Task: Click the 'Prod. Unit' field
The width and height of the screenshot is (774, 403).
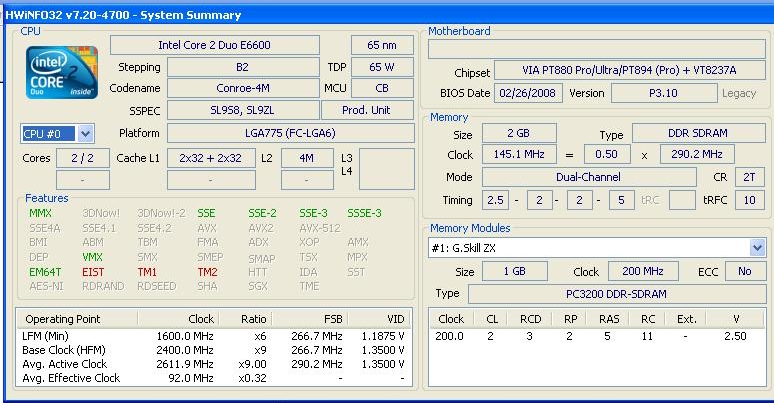Action: pyautogui.click(x=367, y=110)
